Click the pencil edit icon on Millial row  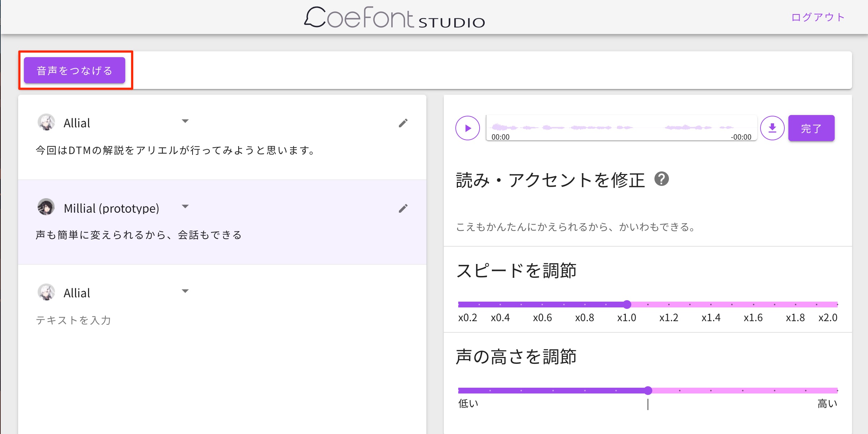(403, 208)
